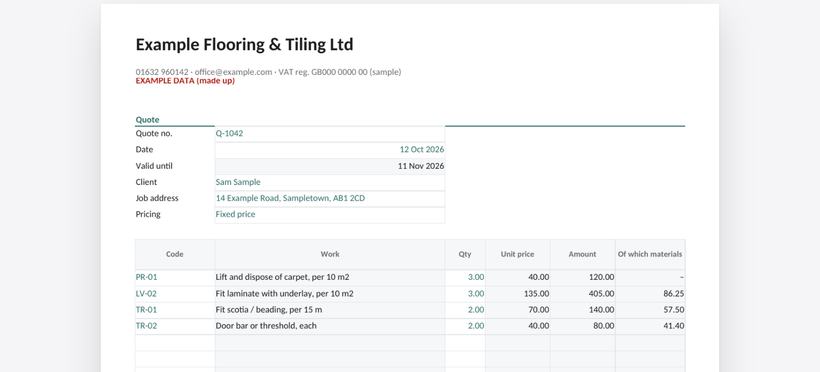
Task: Select the client field Sam Sample
Action: pyautogui.click(x=330, y=183)
